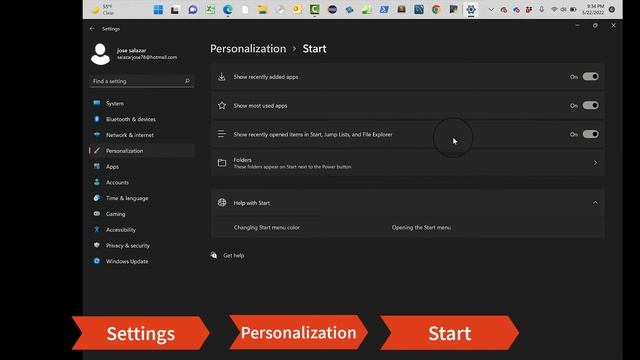Disable Show recently opened items toggle
This screenshot has height=360, width=640.
(590, 134)
